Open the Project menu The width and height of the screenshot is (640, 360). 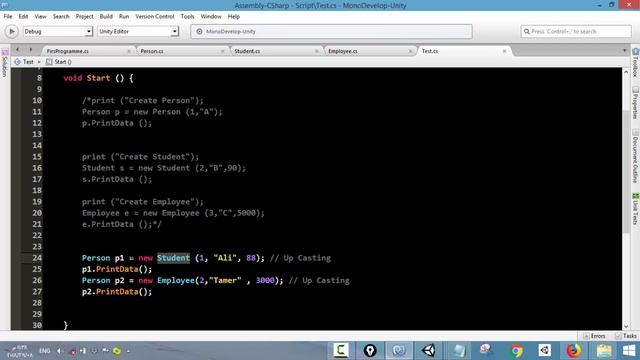click(84, 16)
